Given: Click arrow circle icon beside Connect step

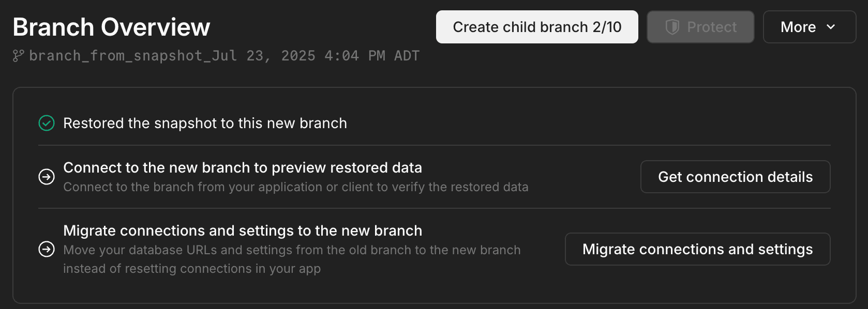Looking at the screenshot, I should 47,177.
